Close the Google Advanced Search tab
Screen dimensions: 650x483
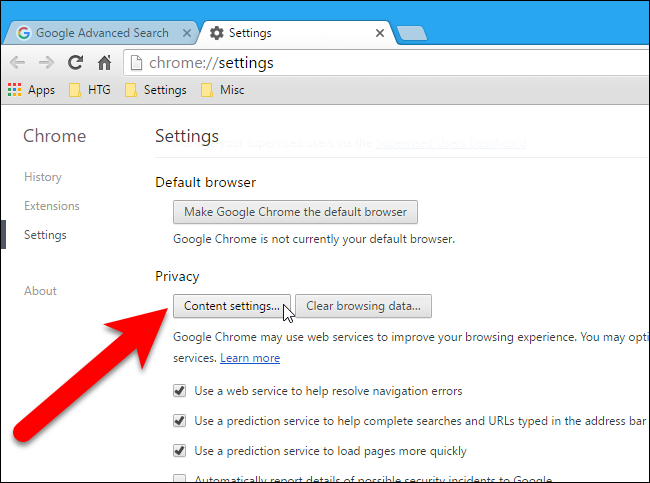click(x=187, y=33)
